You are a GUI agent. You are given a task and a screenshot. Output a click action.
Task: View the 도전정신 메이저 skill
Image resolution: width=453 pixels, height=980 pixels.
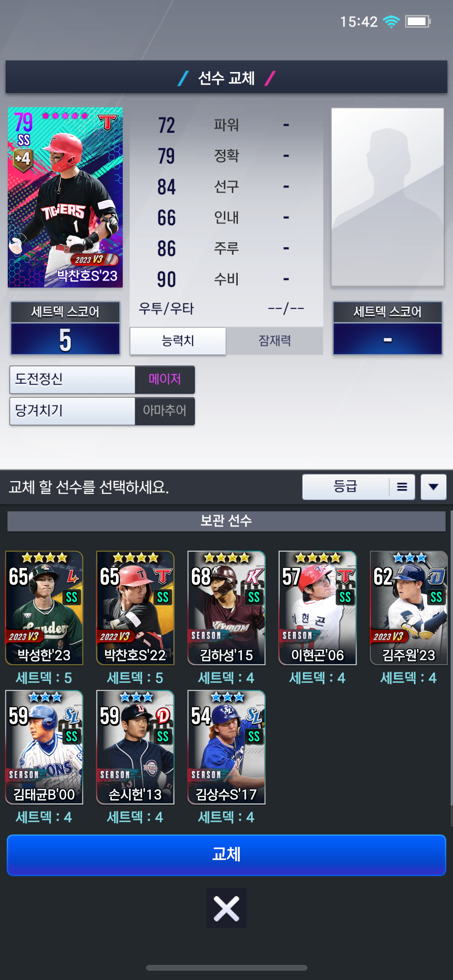102,379
